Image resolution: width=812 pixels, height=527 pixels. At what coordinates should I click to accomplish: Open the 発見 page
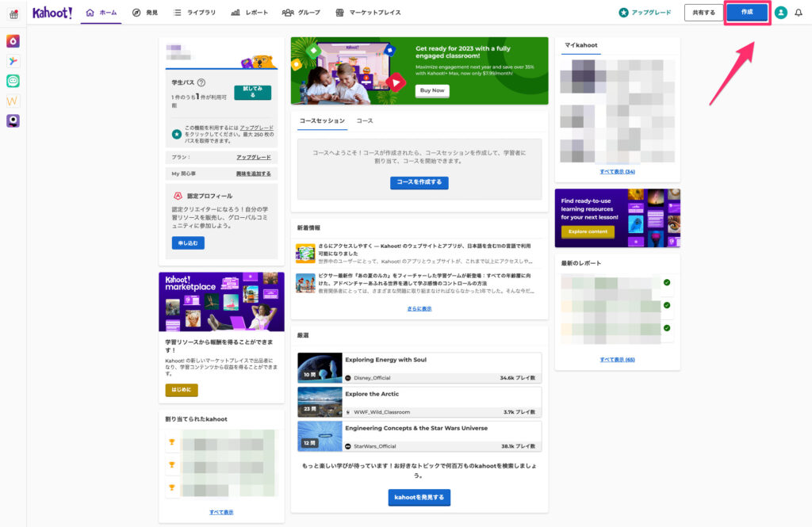click(145, 13)
